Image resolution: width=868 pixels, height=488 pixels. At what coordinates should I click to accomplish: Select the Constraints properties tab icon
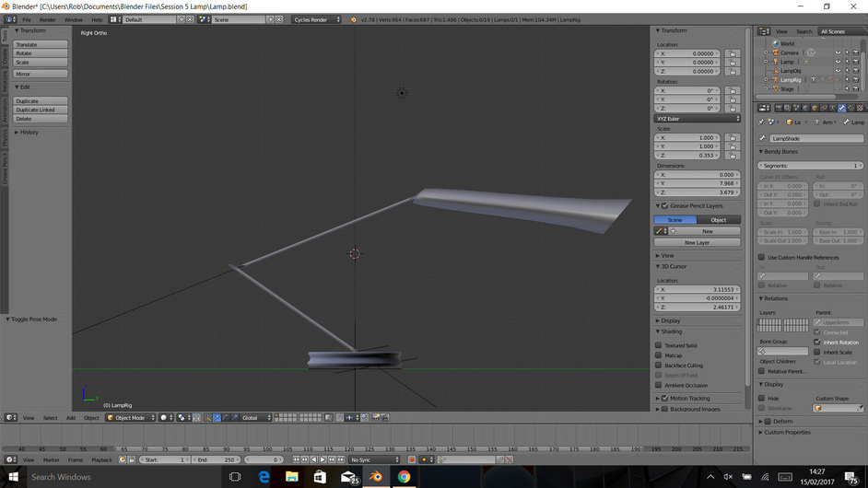tap(823, 108)
